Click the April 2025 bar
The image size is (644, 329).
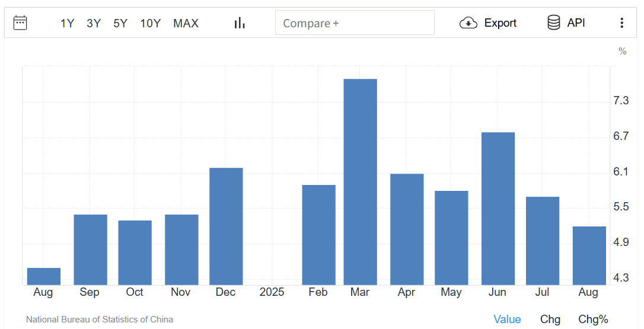(x=407, y=229)
